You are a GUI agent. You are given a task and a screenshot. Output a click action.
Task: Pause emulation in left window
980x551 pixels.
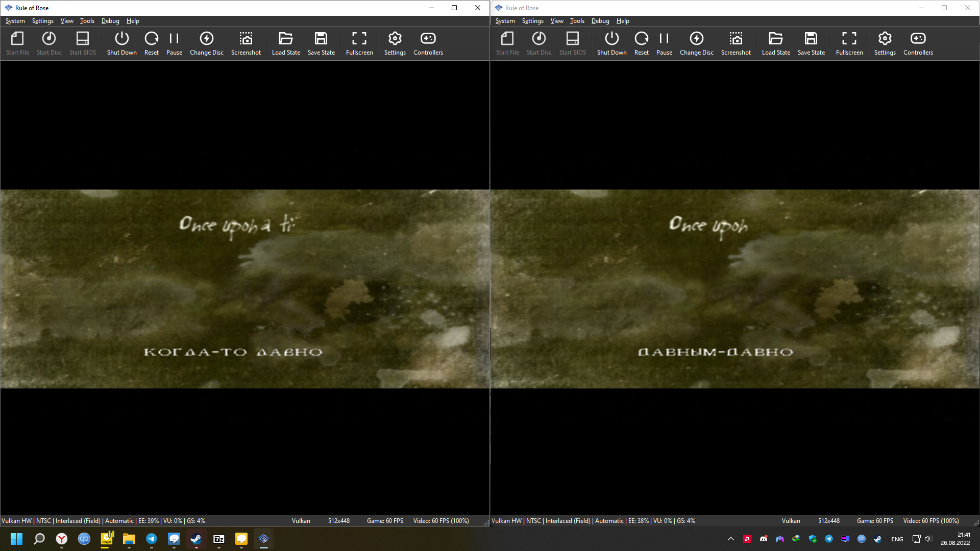click(x=174, y=44)
